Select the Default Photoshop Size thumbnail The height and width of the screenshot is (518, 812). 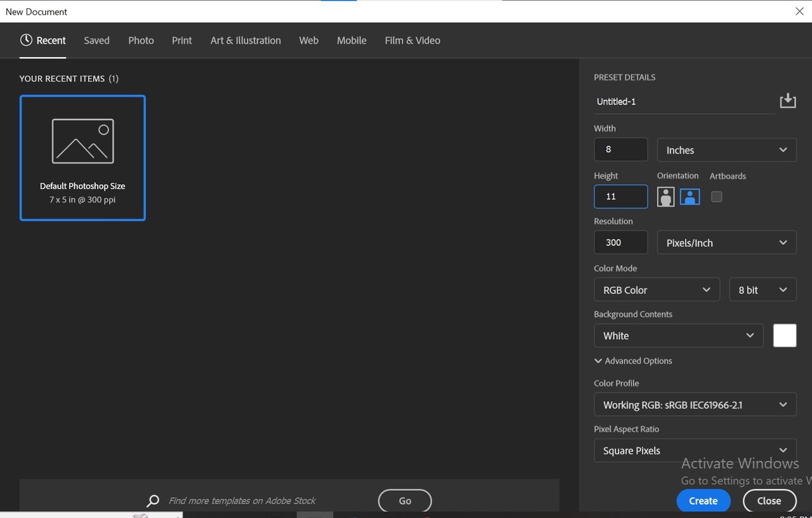click(82, 158)
